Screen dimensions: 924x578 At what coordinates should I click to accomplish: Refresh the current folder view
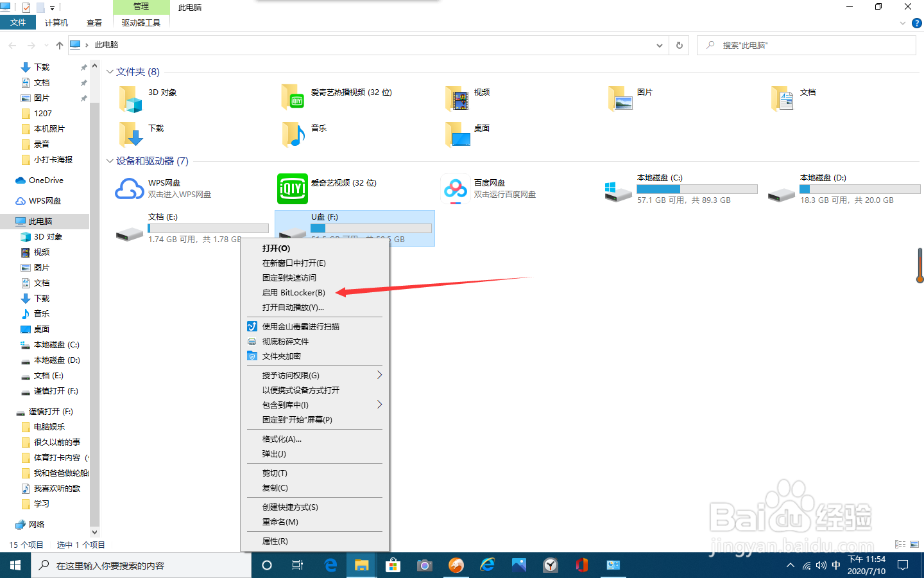(679, 46)
